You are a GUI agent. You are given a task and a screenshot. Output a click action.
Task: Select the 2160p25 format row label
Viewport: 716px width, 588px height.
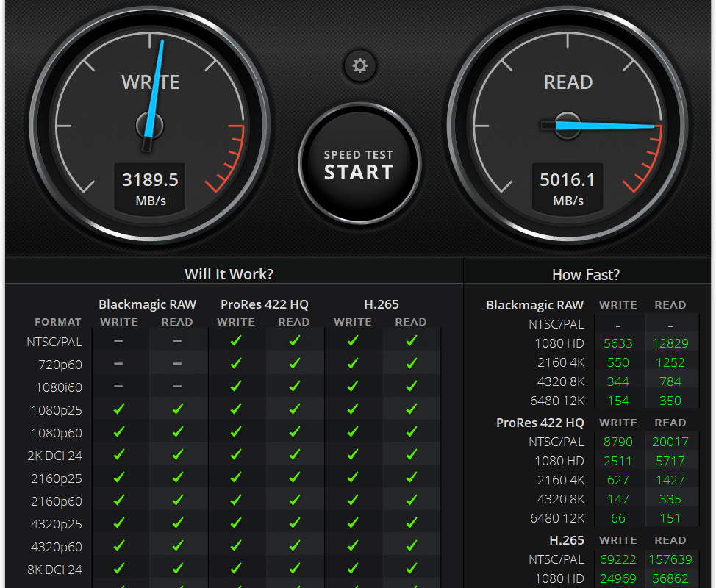click(57, 478)
